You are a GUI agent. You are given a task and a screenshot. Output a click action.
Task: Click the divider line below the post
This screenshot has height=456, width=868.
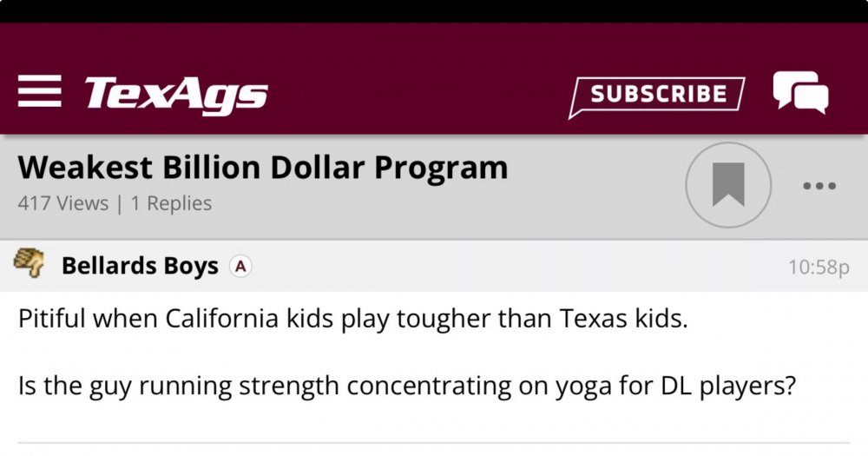434,443
